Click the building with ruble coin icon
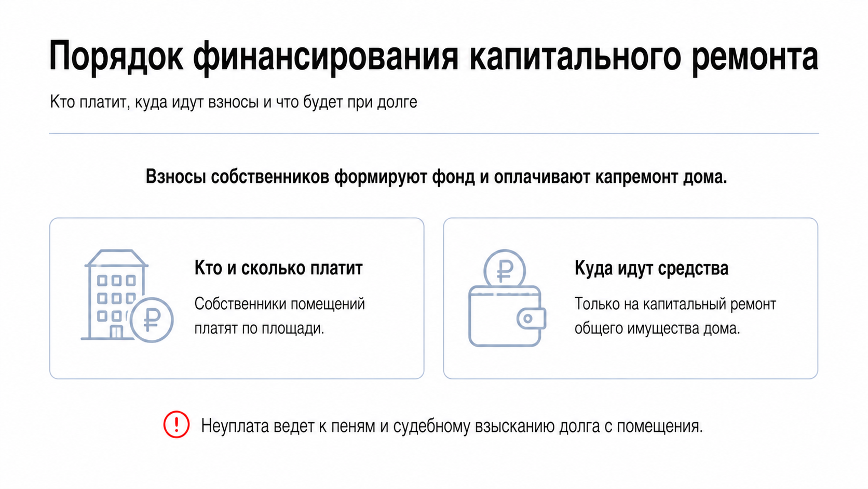868x489 pixels. pos(127,296)
